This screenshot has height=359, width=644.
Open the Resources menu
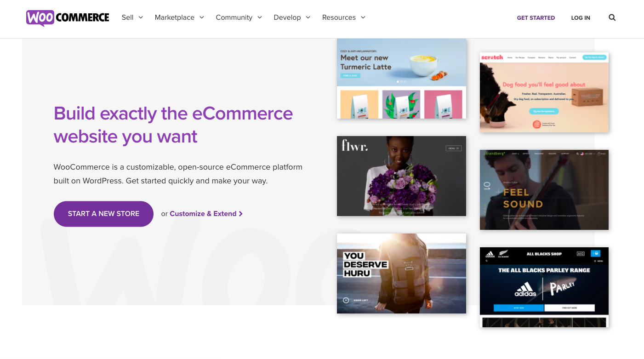point(344,17)
